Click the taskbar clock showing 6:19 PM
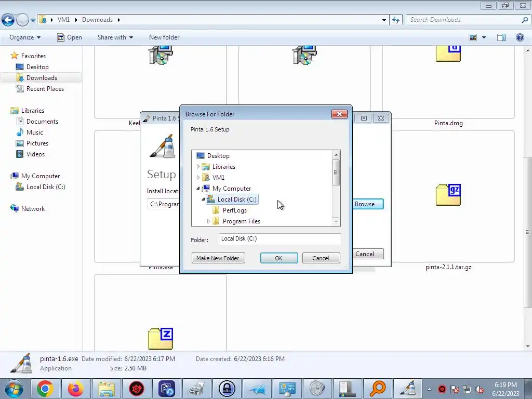This screenshot has height=399, width=532. pyautogui.click(x=506, y=389)
